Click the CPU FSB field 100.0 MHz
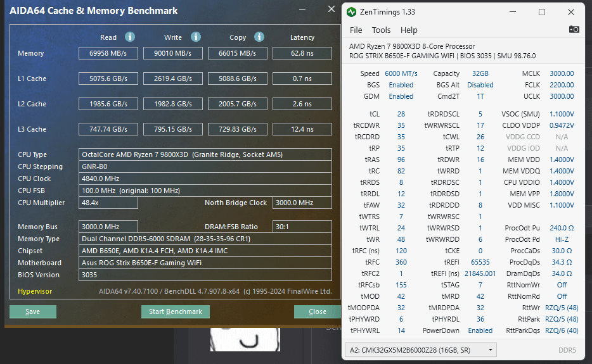 pos(205,191)
